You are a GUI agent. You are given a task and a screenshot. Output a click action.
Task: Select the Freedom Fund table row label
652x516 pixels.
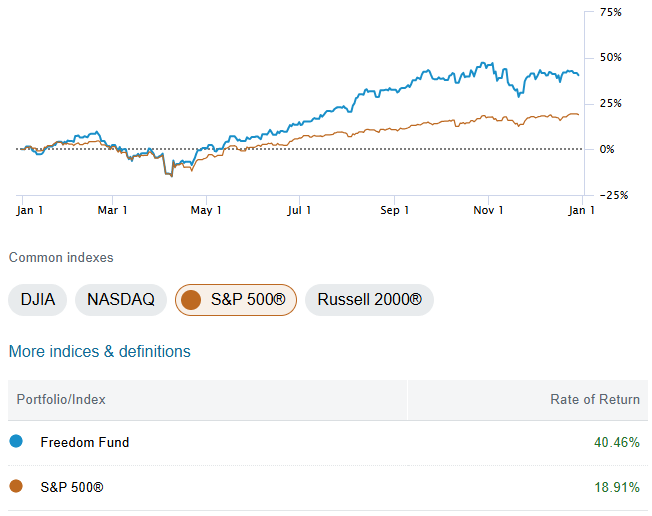pos(85,442)
